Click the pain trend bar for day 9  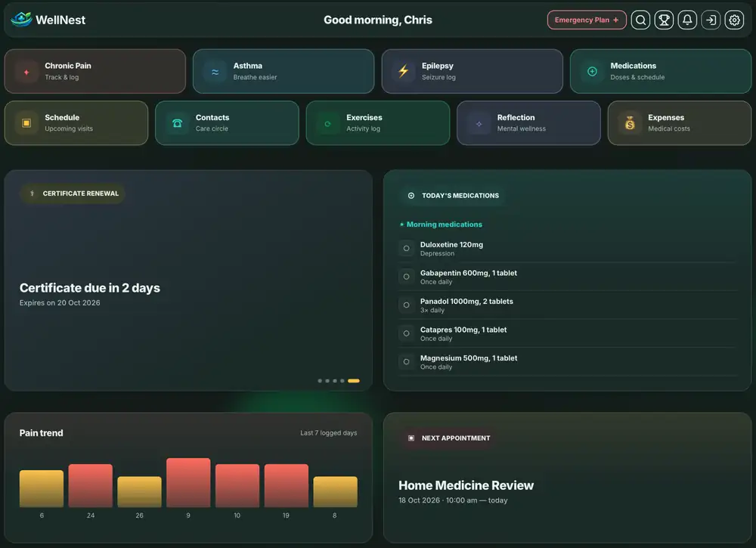(188, 482)
